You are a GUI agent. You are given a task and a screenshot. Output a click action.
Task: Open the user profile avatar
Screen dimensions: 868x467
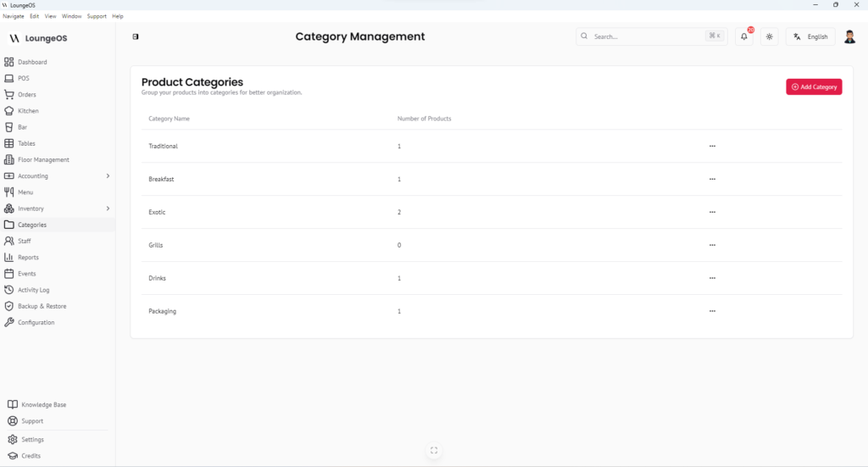(849, 36)
